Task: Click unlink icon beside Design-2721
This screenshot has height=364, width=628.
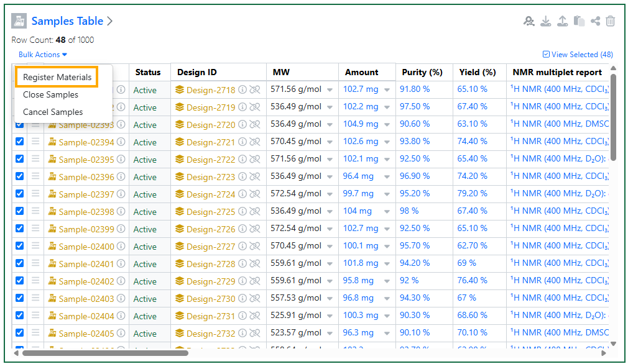Action: point(255,142)
